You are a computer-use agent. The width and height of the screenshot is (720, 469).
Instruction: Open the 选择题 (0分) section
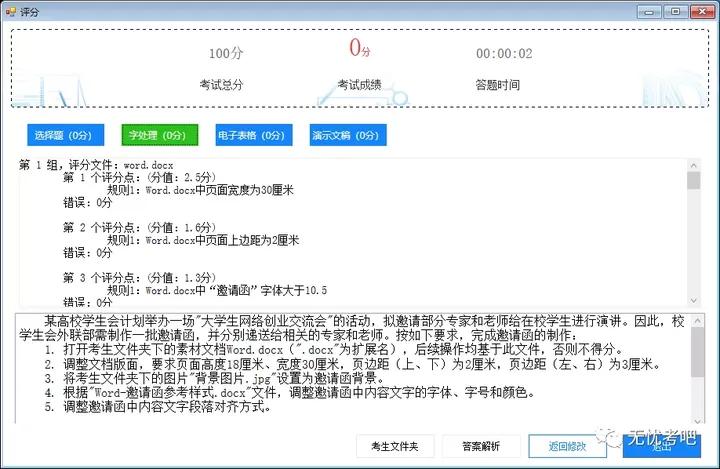coord(66,135)
